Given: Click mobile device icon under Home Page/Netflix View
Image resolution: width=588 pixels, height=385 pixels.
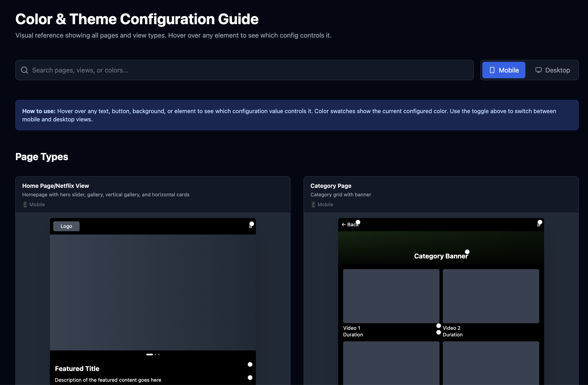Looking at the screenshot, I should (x=25, y=205).
